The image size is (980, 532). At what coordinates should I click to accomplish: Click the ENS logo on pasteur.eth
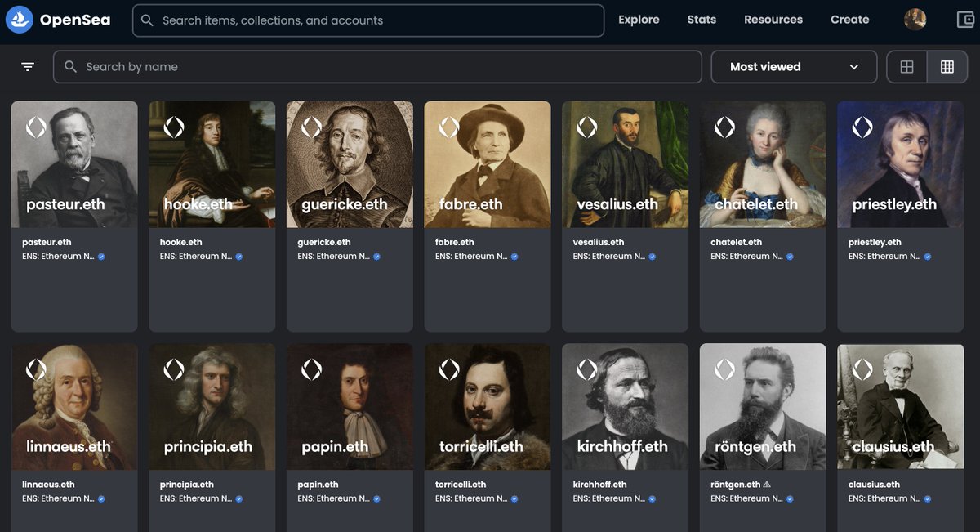coord(36,127)
